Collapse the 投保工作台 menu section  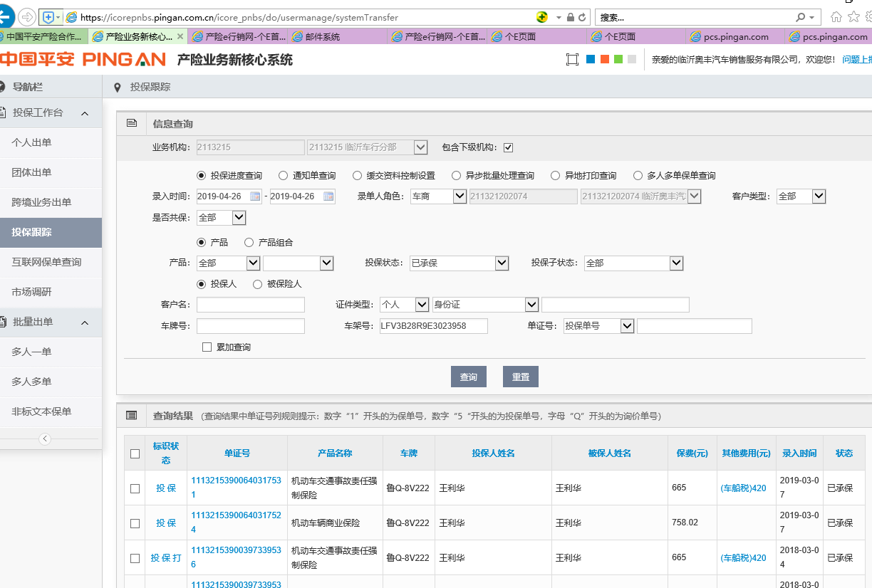pos(84,113)
